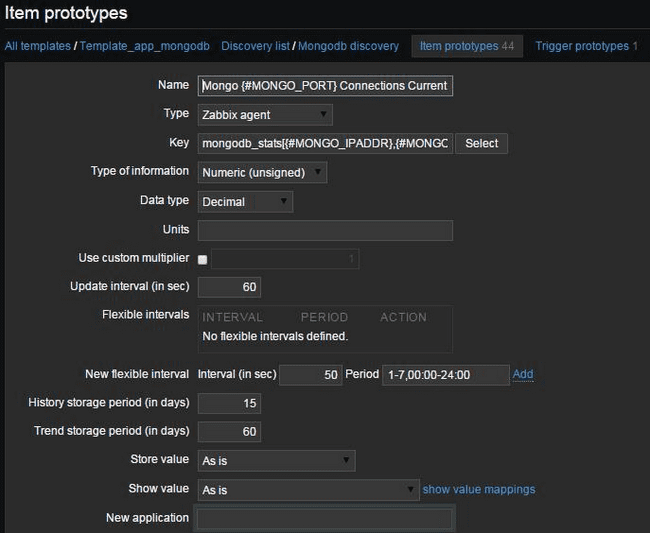Click into the Name text field
This screenshot has width=652, height=533.
tap(325, 86)
